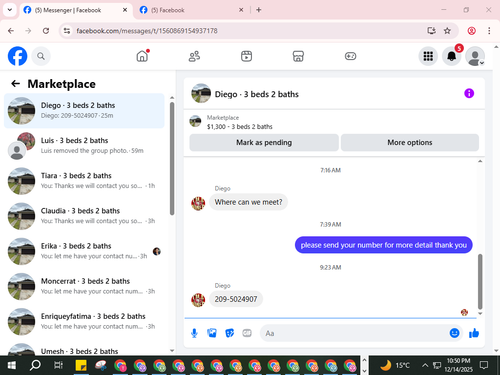Click More options button

click(x=410, y=143)
